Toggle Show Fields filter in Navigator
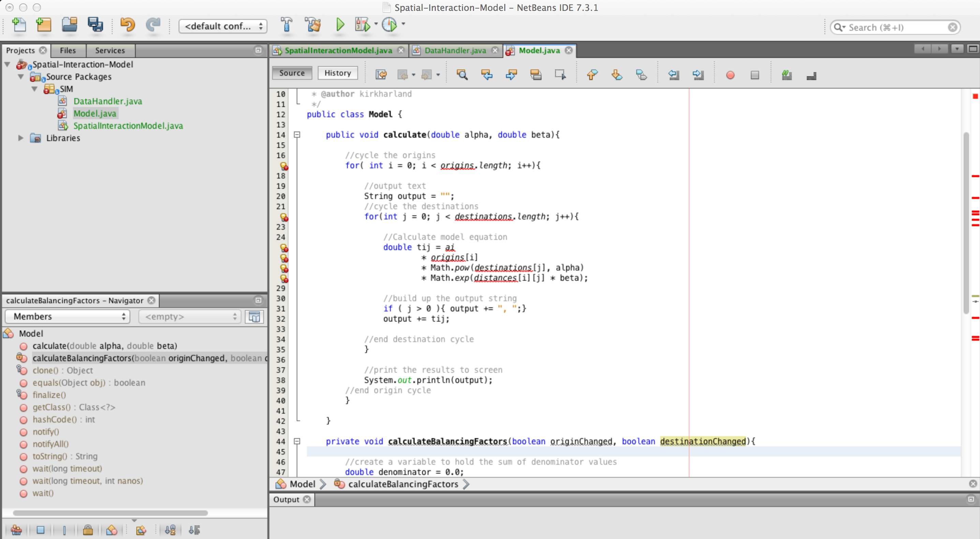The width and height of the screenshot is (980, 539). pos(41,529)
